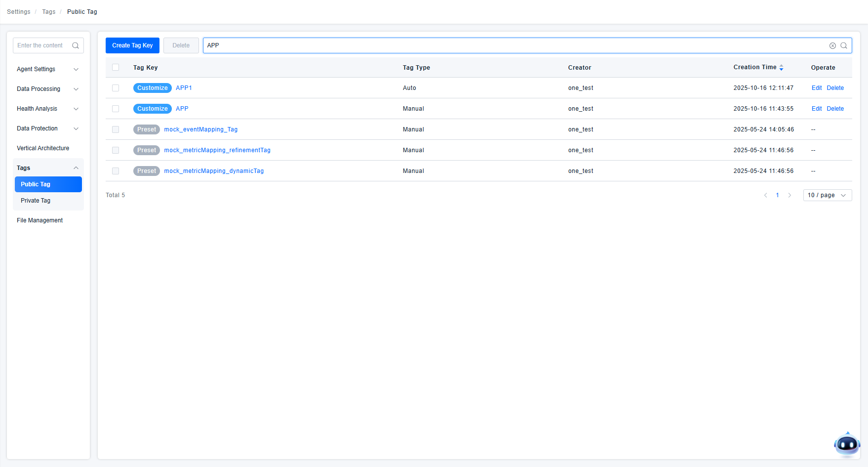Image resolution: width=868 pixels, height=467 pixels.
Task: Clear the APP search text icon
Action: (832, 45)
